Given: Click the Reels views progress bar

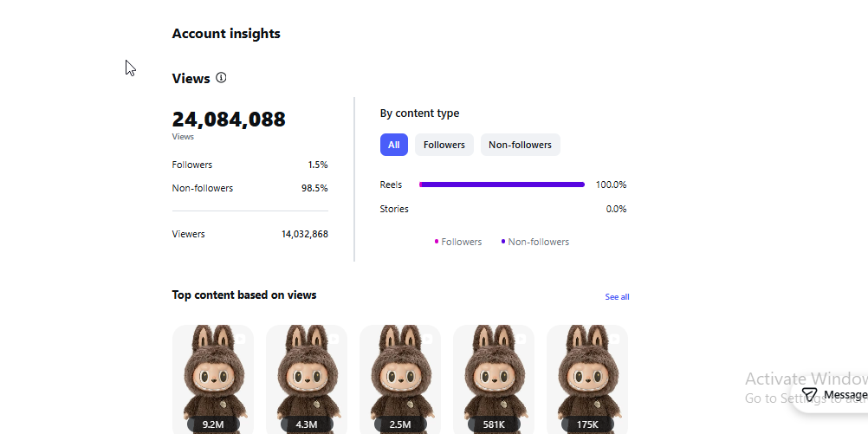Looking at the screenshot, I should click(x=502, y=185).
